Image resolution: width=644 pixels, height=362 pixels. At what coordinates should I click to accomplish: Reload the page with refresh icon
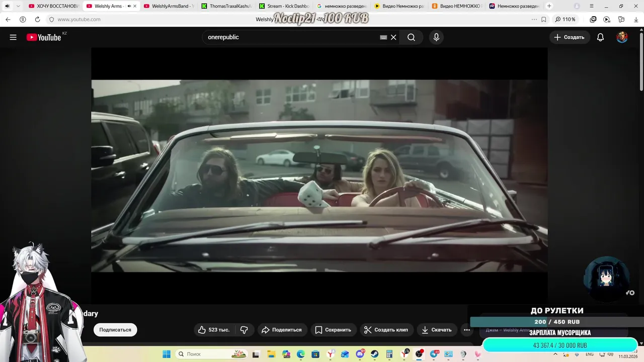point(37,19)
